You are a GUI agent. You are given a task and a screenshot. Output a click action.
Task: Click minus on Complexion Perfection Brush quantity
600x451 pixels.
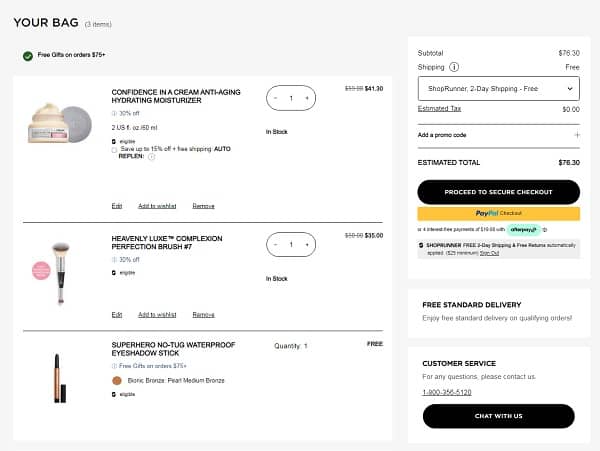click(276, 244)
